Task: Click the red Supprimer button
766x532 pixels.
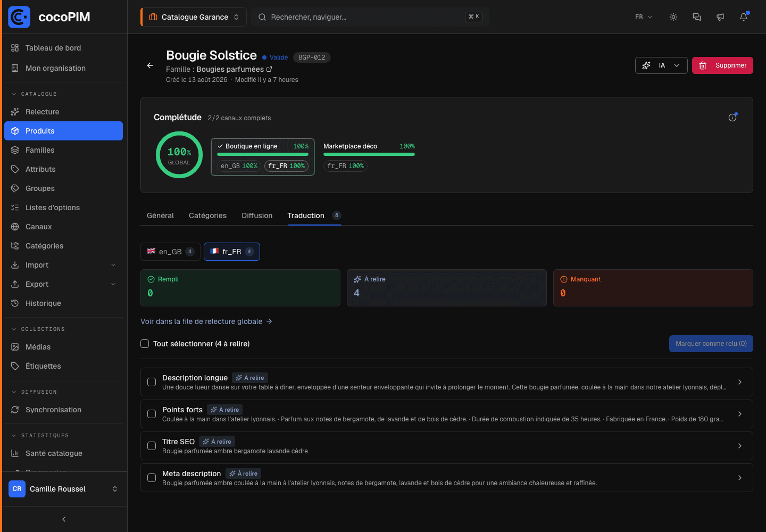Action: click(722, 65)
